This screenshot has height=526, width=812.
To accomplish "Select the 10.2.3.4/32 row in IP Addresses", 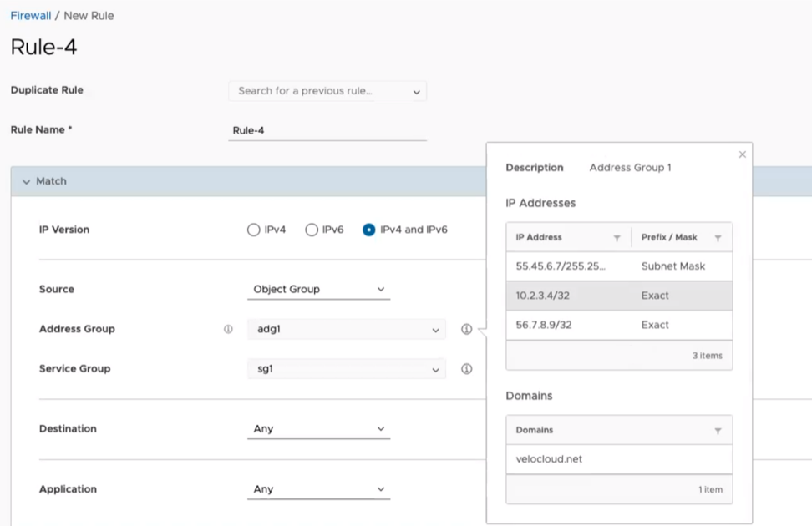I will 618,296.
